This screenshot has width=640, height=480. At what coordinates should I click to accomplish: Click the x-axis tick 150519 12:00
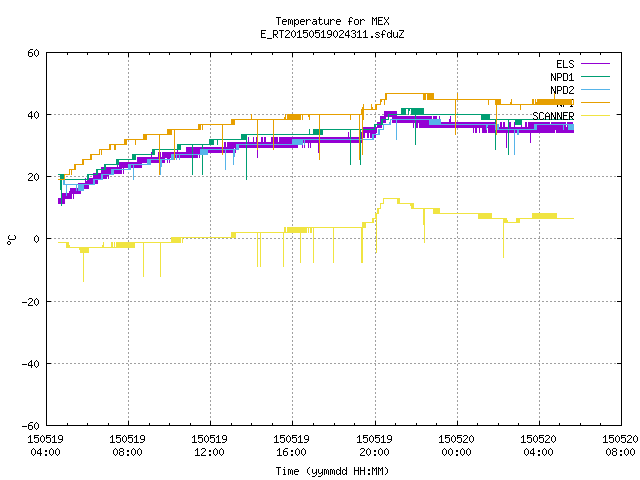click(x=209, y=446)
